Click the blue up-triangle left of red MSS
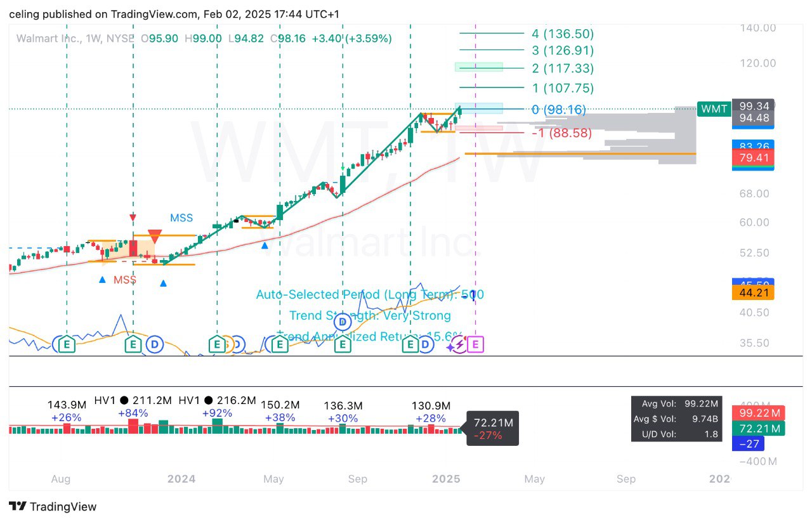 point(102,279)
